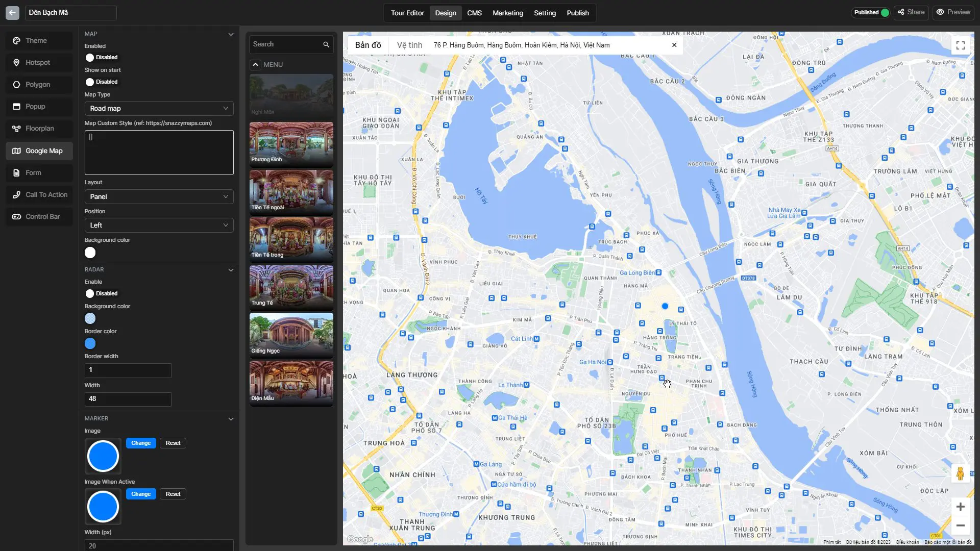
Task: Switch to the CMS tab
Action: 474,13
